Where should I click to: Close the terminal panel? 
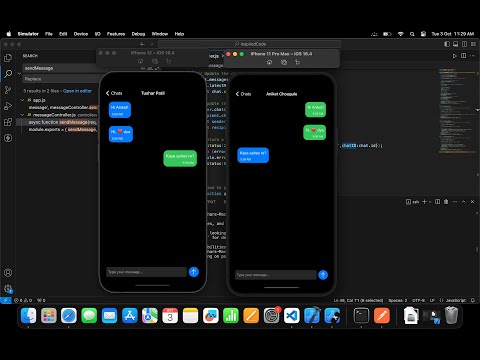click(x=472, y=202)
